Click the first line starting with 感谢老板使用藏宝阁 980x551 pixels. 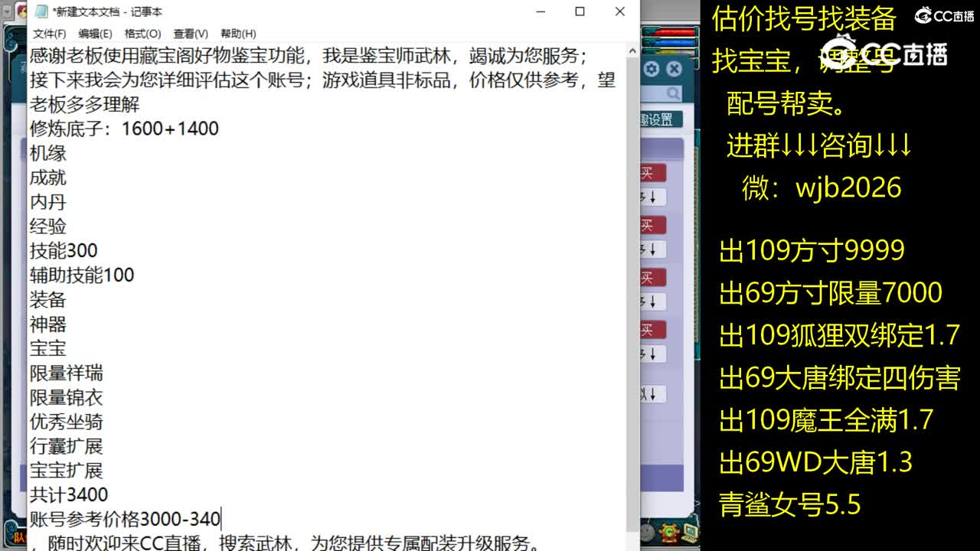click(x=310, y=56)
